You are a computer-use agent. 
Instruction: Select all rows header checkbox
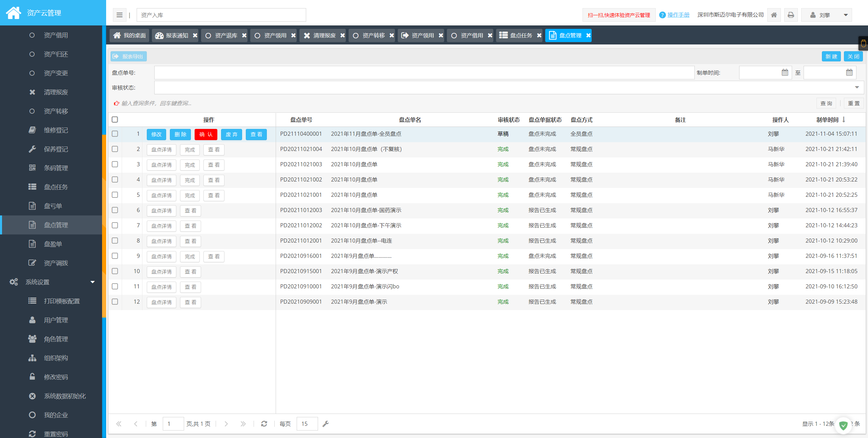click(115, 119)
